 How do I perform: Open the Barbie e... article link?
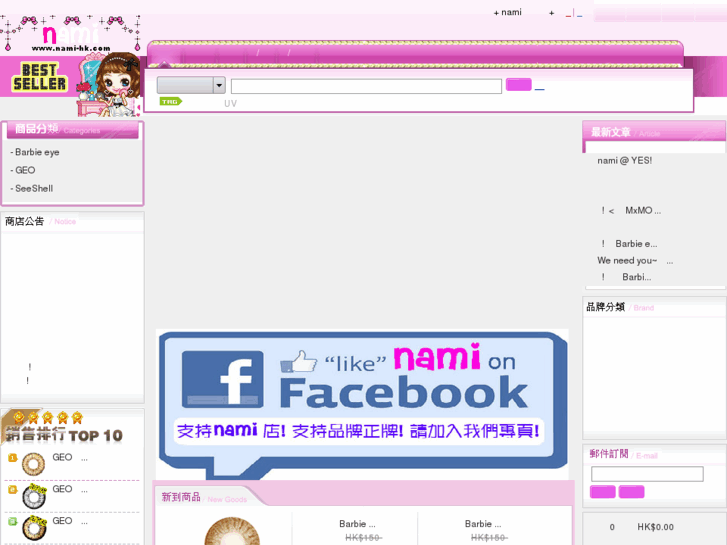click(629, 244)
